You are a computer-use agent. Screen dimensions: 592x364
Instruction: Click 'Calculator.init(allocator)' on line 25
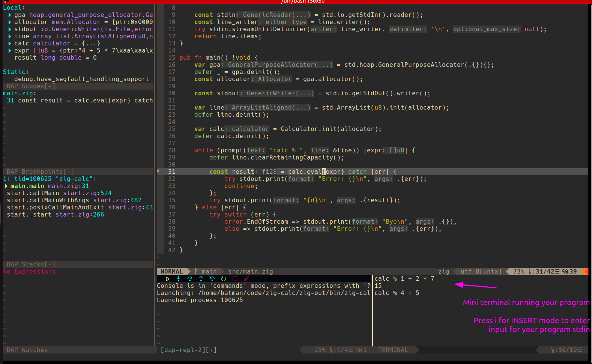[x=329, y=129]
